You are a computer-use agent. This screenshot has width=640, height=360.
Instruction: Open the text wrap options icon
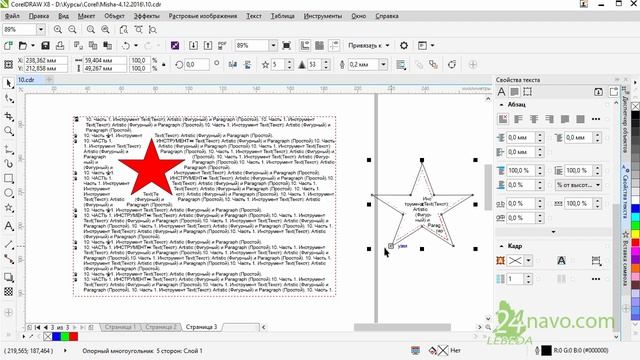click(x=401, y=64)
